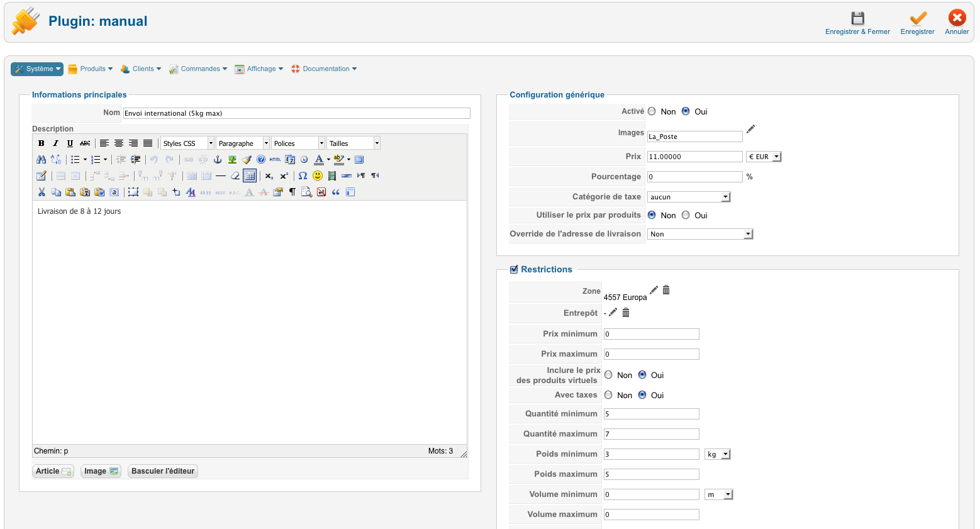Set Avec taxes to Non
The image size is (980, 529).
pos(608,395)
